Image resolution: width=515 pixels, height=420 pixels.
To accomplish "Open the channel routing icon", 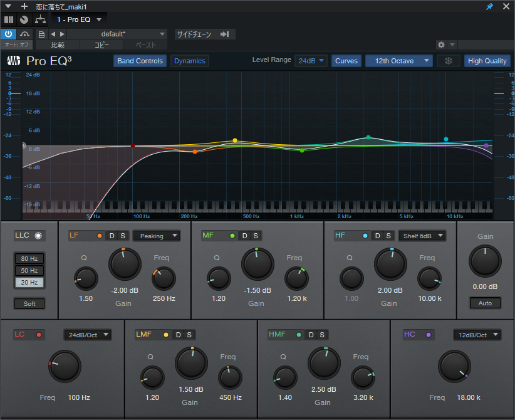I will click(40, 19).
